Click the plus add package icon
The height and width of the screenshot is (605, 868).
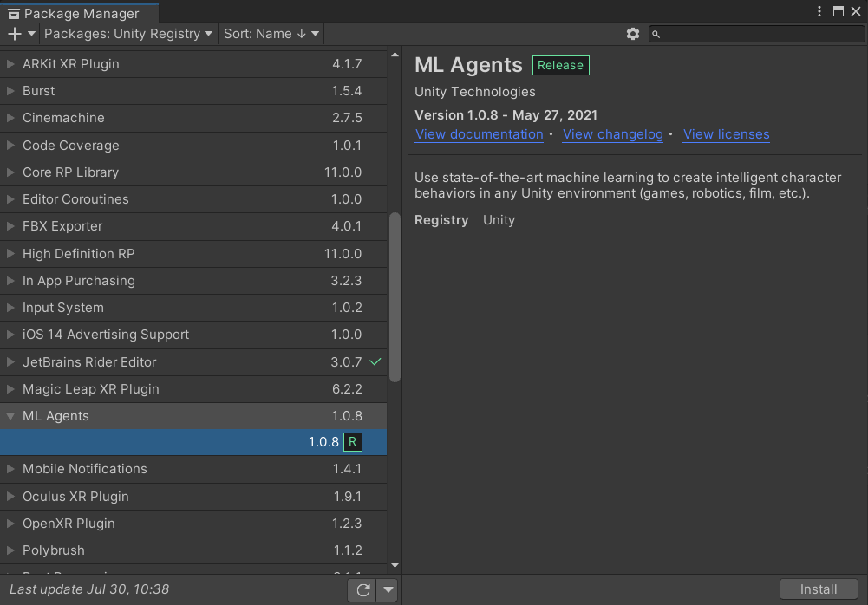[x=15, y=34]
